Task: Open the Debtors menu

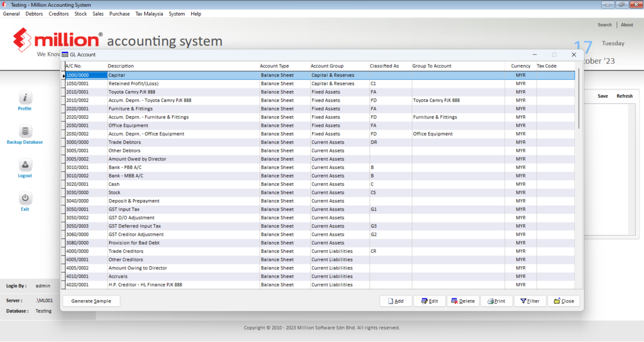Action: point(34,14)
